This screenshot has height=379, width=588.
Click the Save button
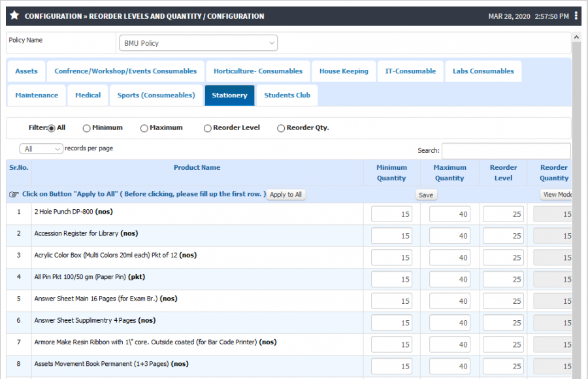[x=426, y=195]
